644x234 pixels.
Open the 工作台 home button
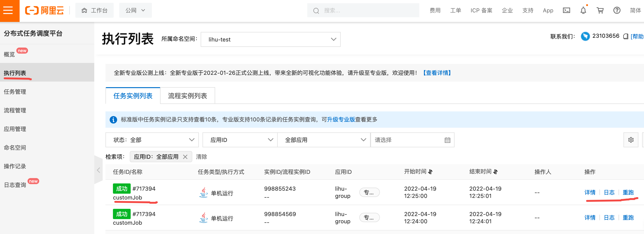94,10
